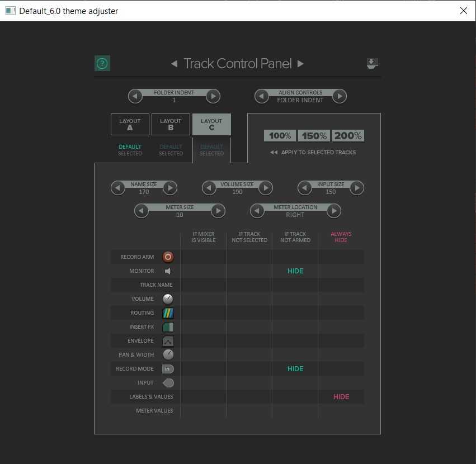Apply 150% size to selected tracks
Viewport: 476px width, 464px height.
[314, 136]
